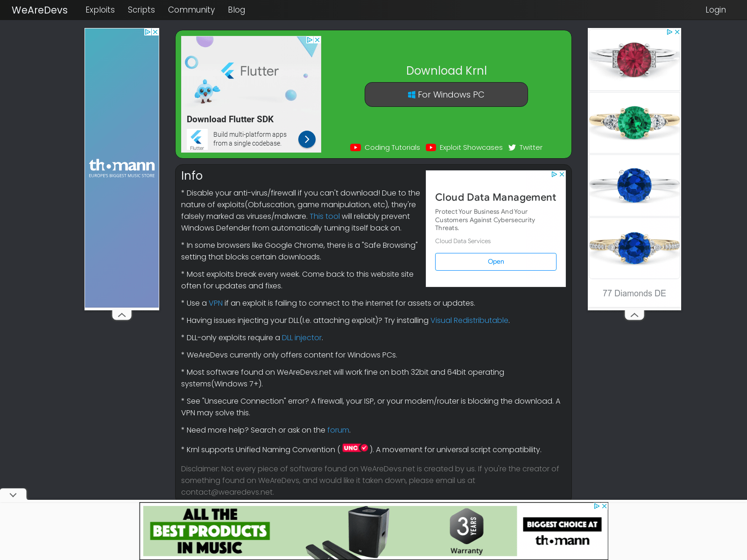
Task: Collapse the left ad with chevron
Action: [122, 315]
